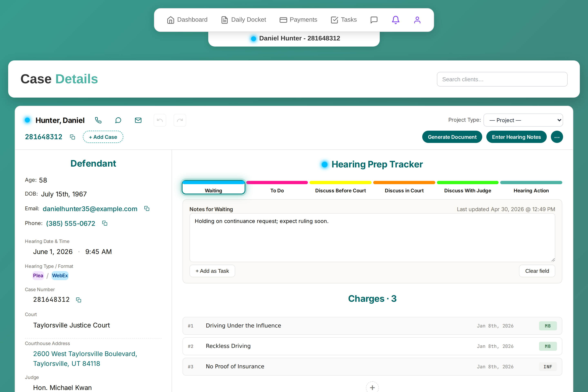Click the blue status dot beside Hunter, Daniel
Image resolution: width=588 pixels, height=392 pixels.
pyautogui.click(x=28, y=120)
